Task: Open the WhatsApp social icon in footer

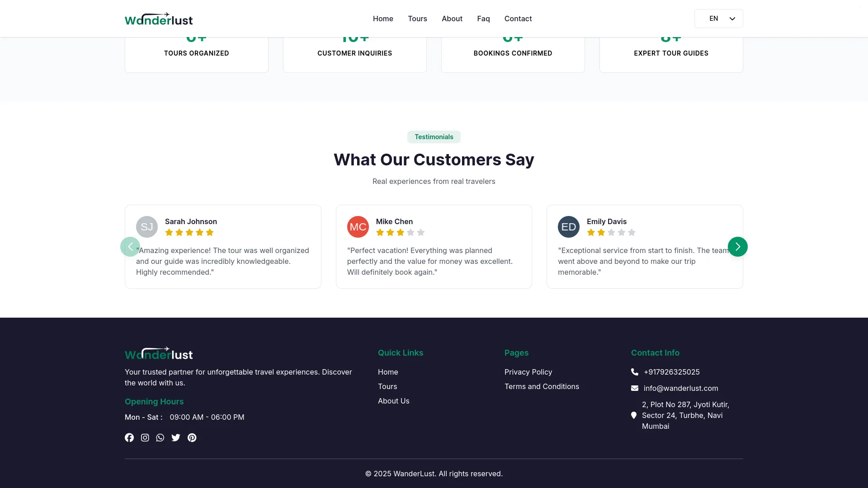Action: click(160, 437)
